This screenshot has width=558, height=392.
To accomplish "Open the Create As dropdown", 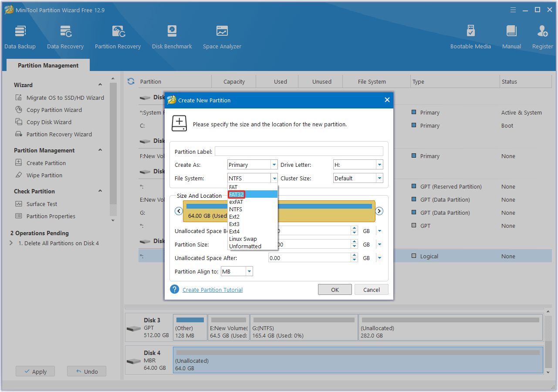I will click(274, 165).
